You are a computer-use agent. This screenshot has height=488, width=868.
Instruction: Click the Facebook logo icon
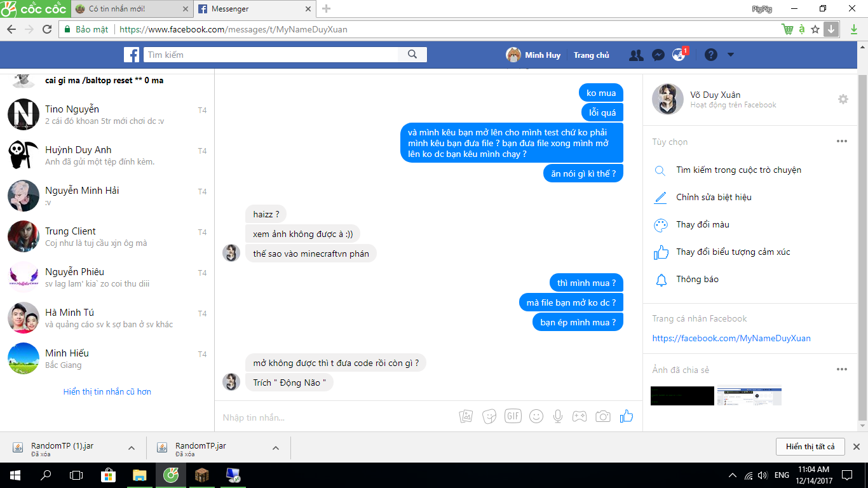pyautogui.click(x=132, y=55)
